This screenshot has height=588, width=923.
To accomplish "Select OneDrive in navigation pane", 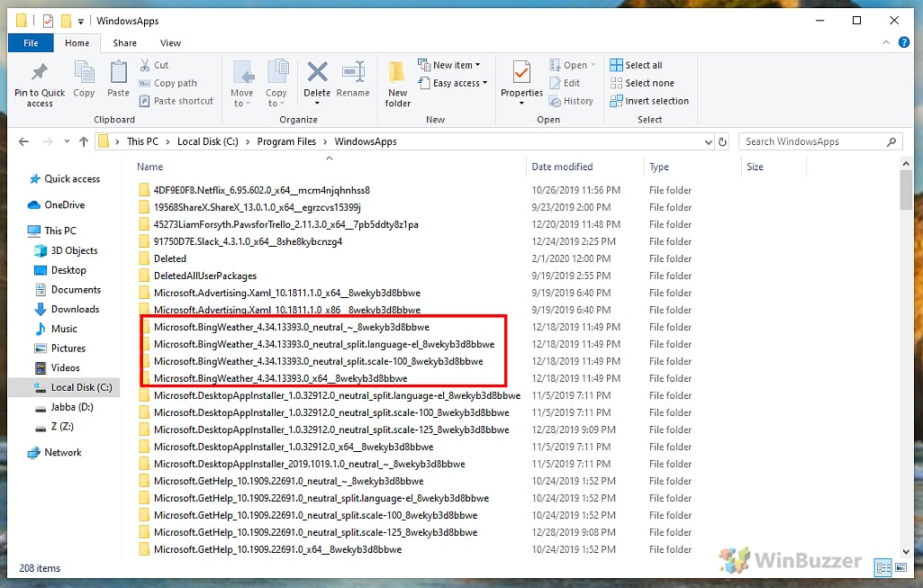I will (57, 204).
